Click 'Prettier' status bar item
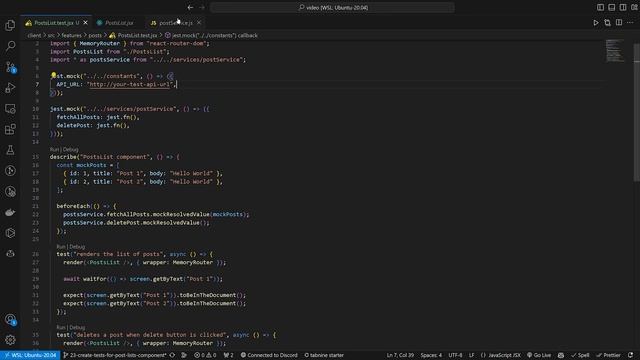This screenshot has width=640, height=360. pos(609,355)
